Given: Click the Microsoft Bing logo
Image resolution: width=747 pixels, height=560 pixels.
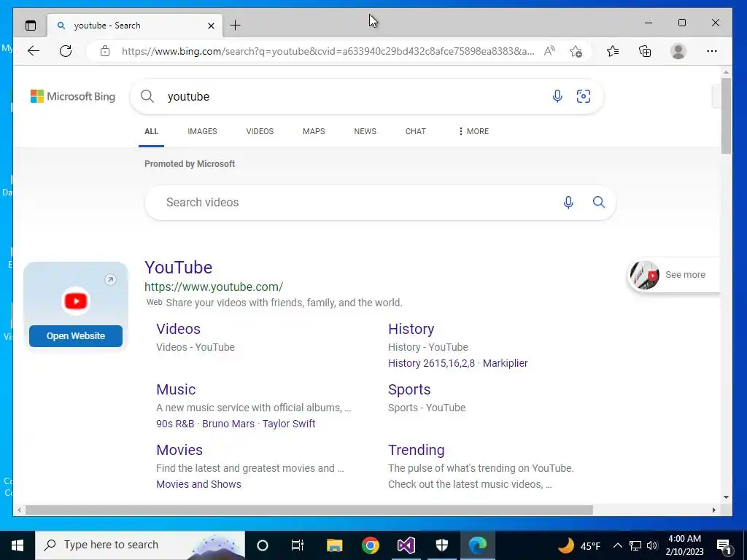Looking at the screenshot, I should click(73, 96).
